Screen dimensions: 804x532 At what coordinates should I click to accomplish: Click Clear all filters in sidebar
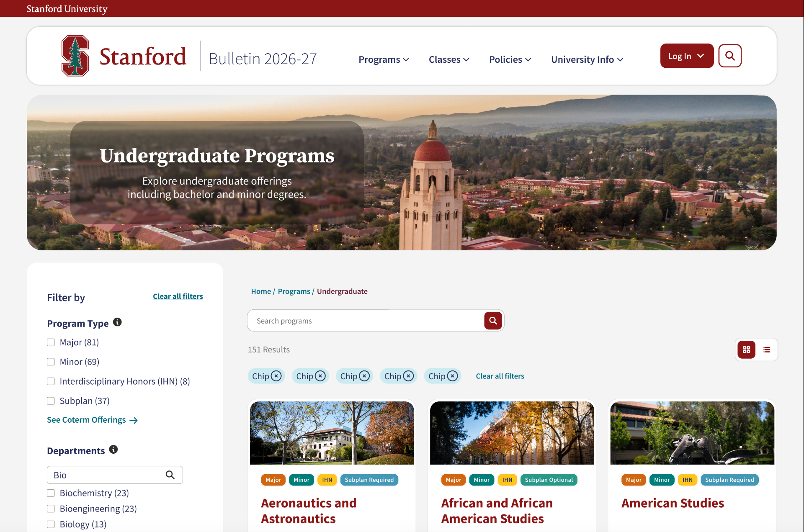tap(178, 296)
